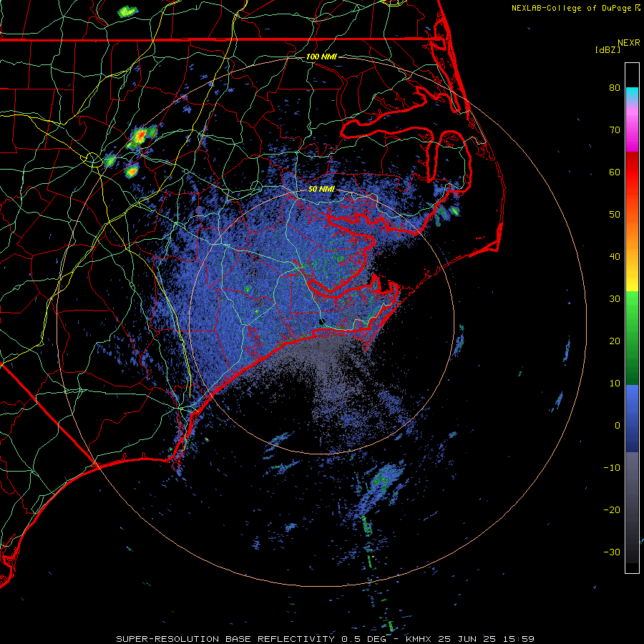Viewport: 644px width, 644px height.
Task: Click the 20 dBZ scale value
Action: tap(615, 341)
